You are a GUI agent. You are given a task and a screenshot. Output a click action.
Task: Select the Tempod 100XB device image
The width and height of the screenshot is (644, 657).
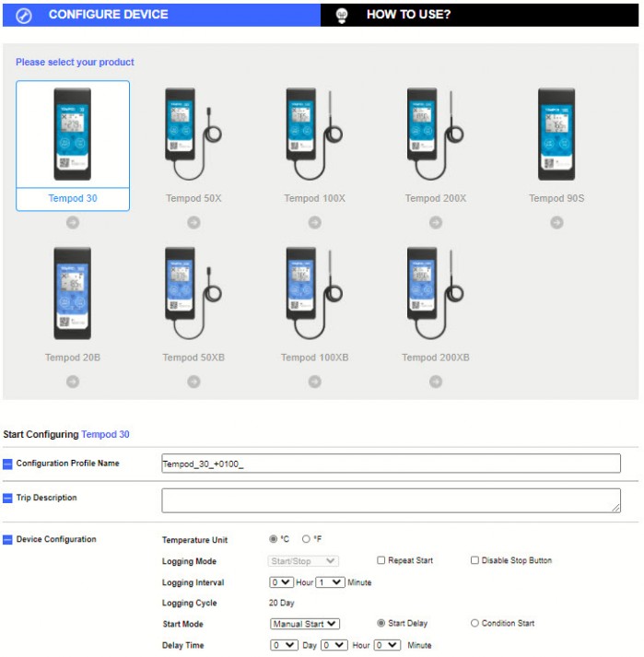click(x=314, y=293)
